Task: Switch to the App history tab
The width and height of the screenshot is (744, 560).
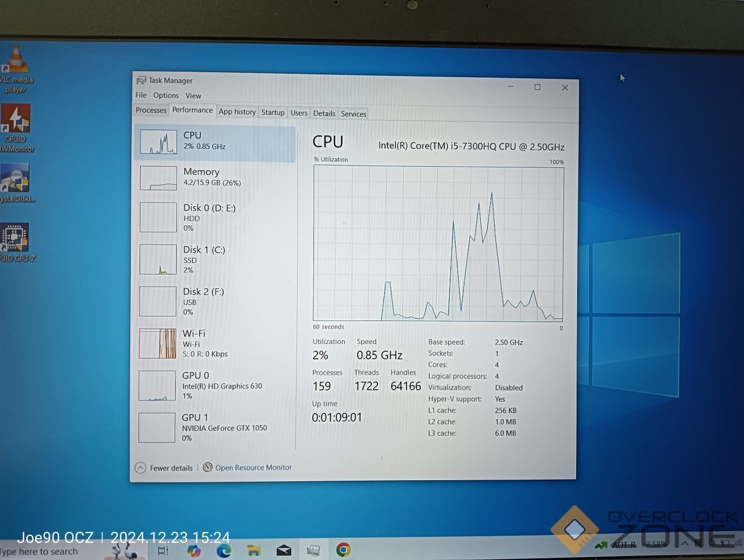Action: (237, 111)
